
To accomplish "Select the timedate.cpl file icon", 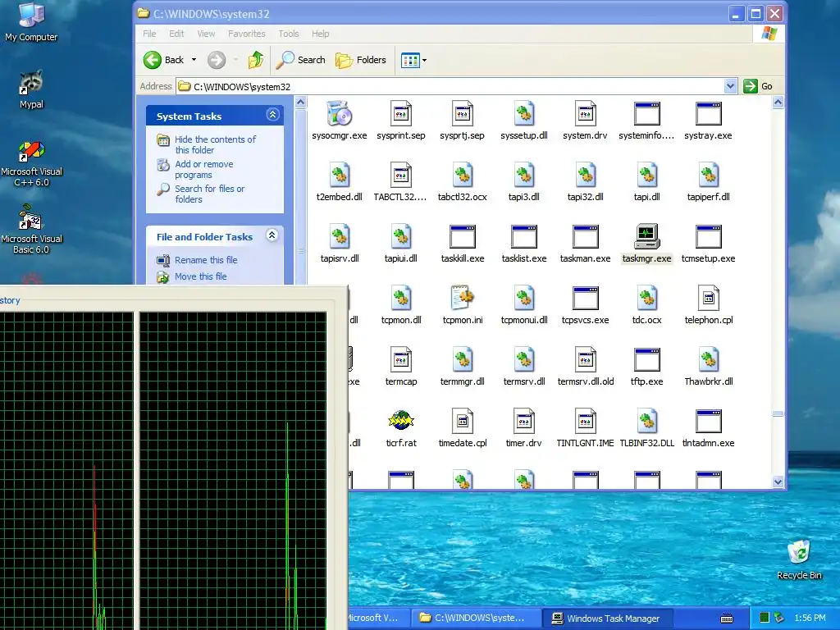I will [x=463, y=421].
